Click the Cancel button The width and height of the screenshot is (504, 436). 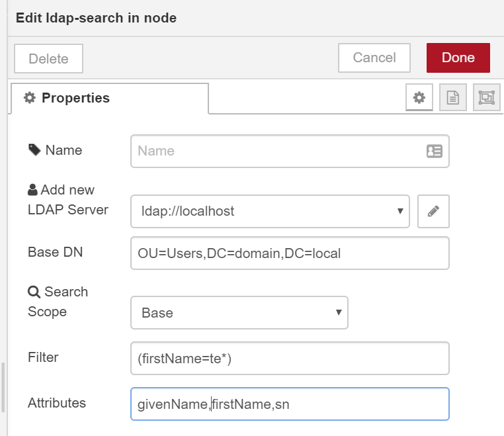pos(374,58)
